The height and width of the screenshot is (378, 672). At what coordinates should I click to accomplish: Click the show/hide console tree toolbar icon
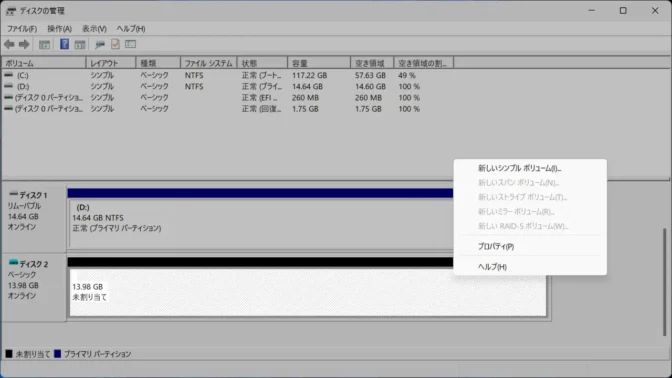pos(44,44)
